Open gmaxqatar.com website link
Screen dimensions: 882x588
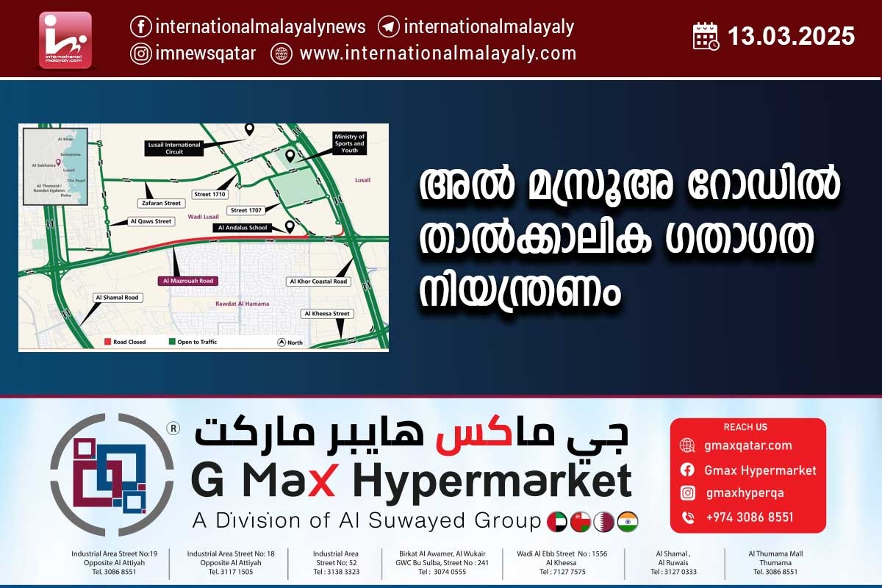pyautogui.click(x=748, y=445)
